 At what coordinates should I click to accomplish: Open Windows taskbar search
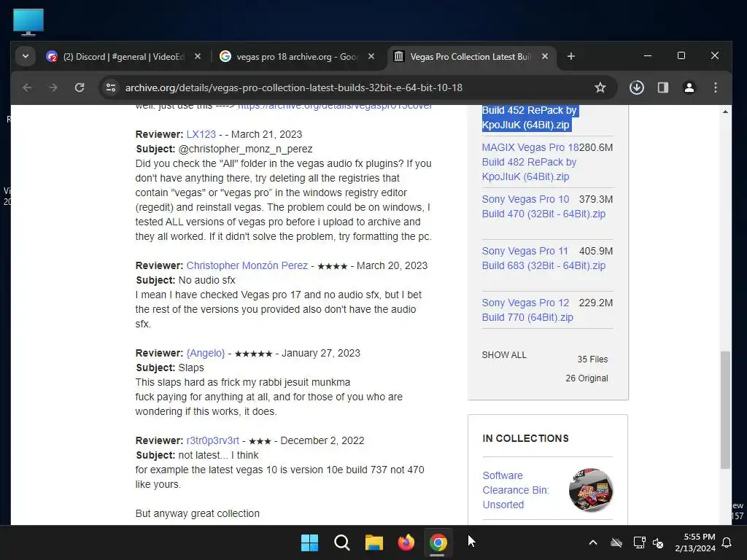[342, 542]
